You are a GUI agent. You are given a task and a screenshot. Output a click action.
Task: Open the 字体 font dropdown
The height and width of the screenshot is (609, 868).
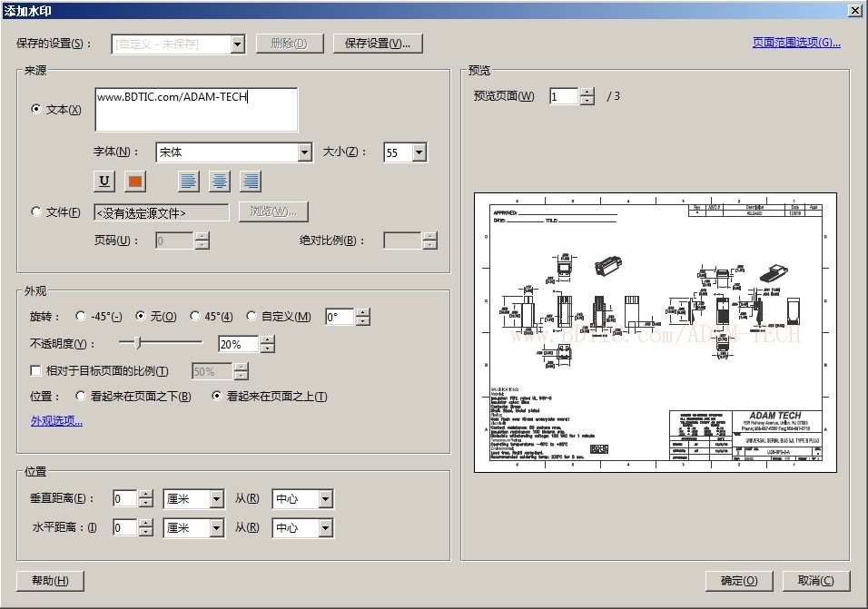tap(305, 153)
